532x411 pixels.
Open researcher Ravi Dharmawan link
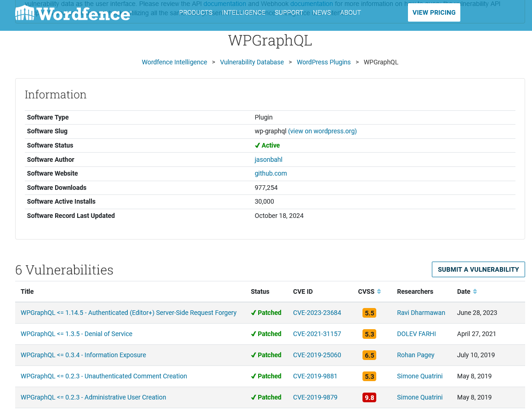click(421, 313)
